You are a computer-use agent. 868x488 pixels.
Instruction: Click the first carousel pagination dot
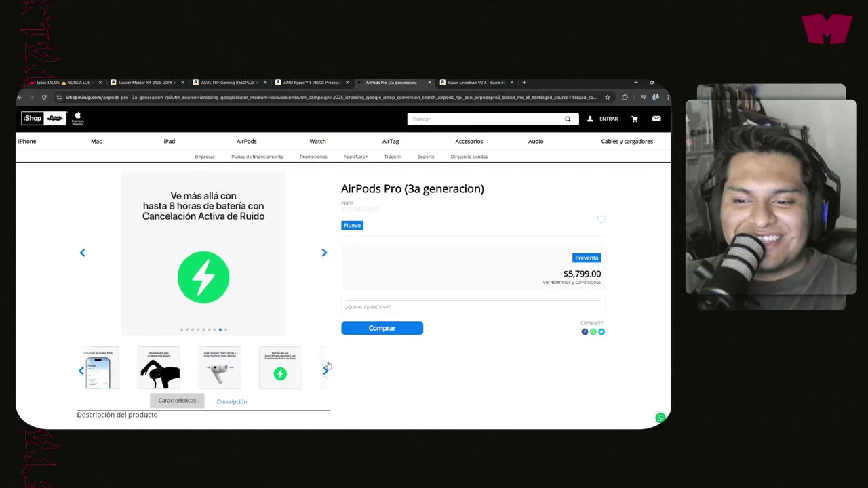click(x=182, y=329)
